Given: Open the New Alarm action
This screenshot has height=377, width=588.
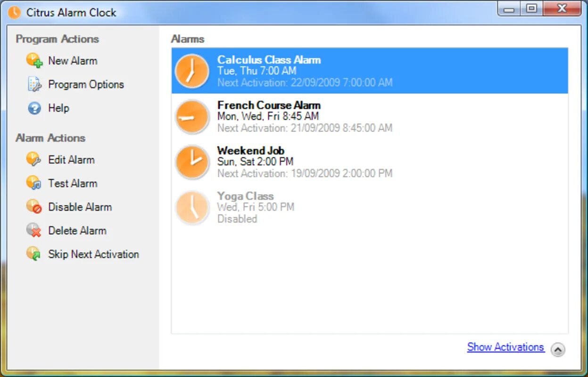Looking at the screenshot, I should (x=73, y=61).
